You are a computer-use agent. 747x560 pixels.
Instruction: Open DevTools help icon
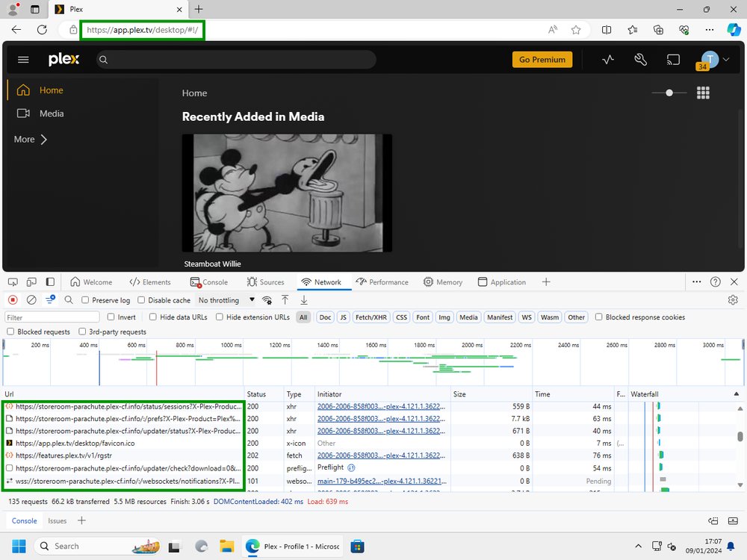[715, 282]
